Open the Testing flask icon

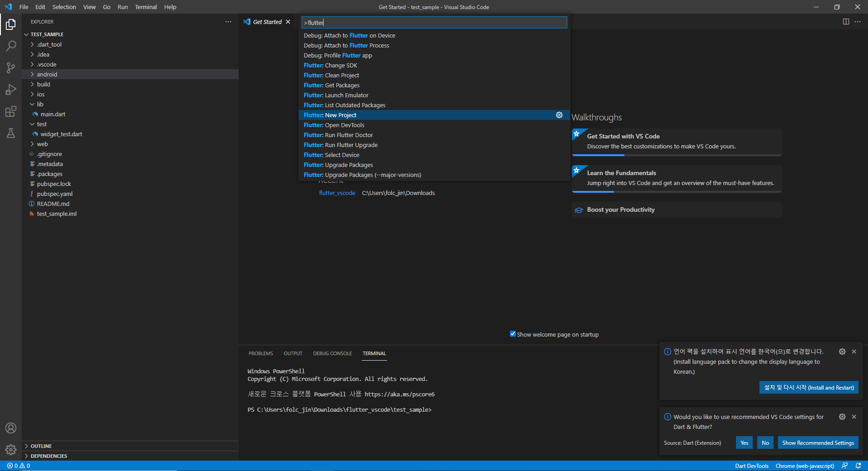point(11,133)
